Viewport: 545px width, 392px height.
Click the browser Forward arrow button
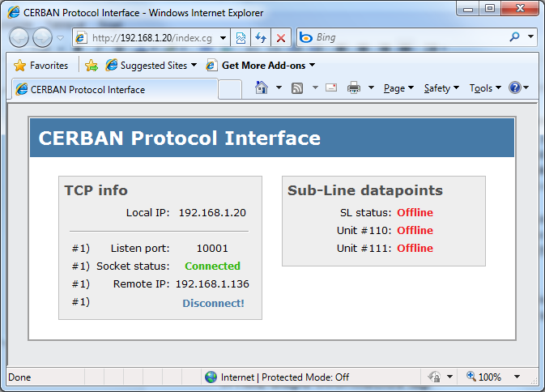tap(43, 38)
